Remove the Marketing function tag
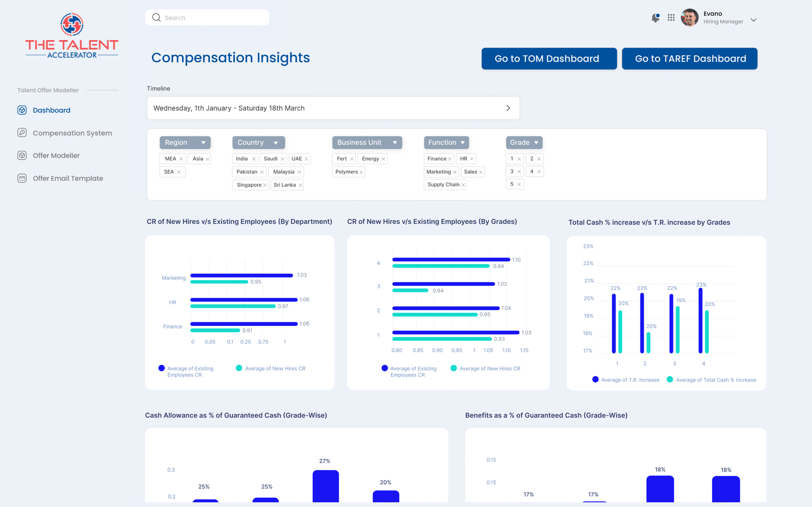 point(455,172)
